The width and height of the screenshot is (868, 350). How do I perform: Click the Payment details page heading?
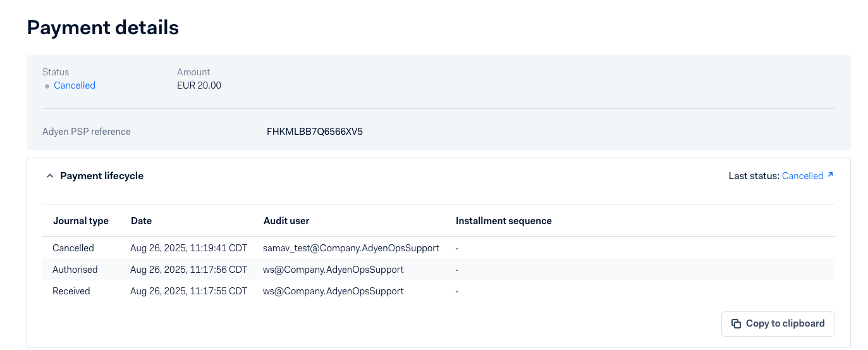point(103,28)
